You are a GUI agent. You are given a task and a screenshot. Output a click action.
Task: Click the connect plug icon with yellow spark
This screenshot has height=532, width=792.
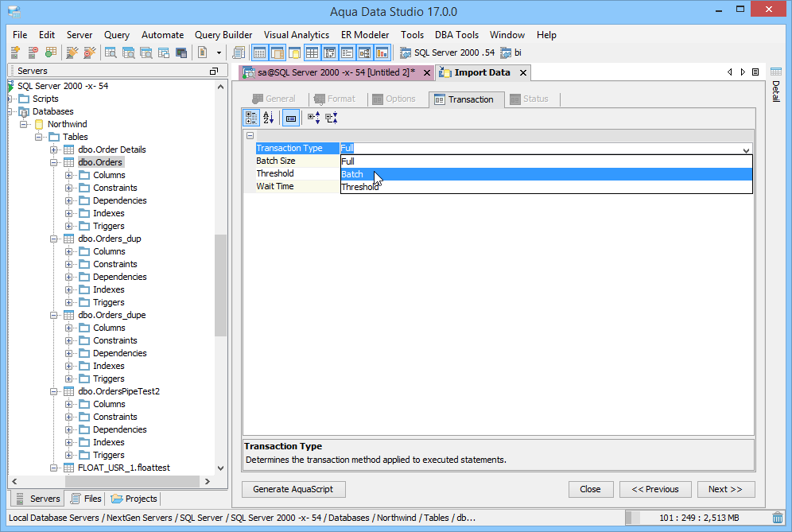pyautogui.click(x=72, y=52)
